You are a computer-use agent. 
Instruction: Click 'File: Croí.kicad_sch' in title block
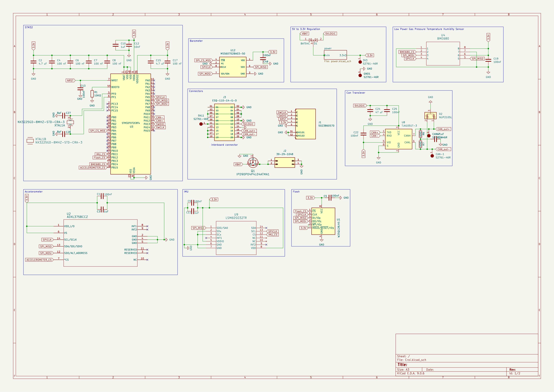pos(412,360)
